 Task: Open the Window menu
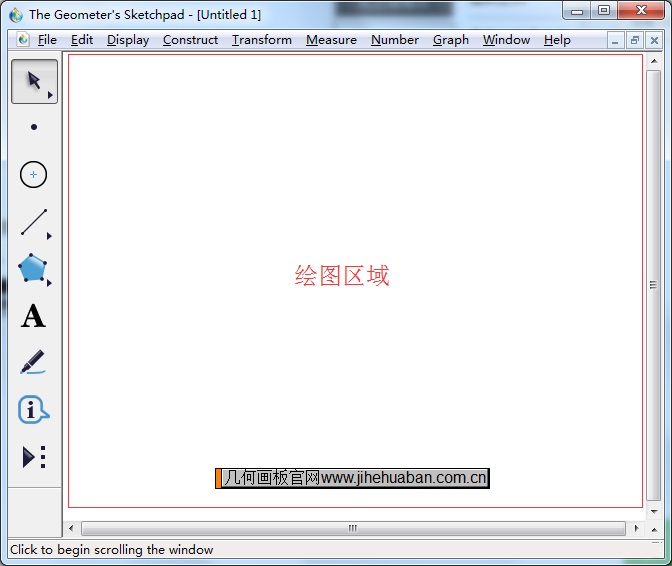coord(507,40)
